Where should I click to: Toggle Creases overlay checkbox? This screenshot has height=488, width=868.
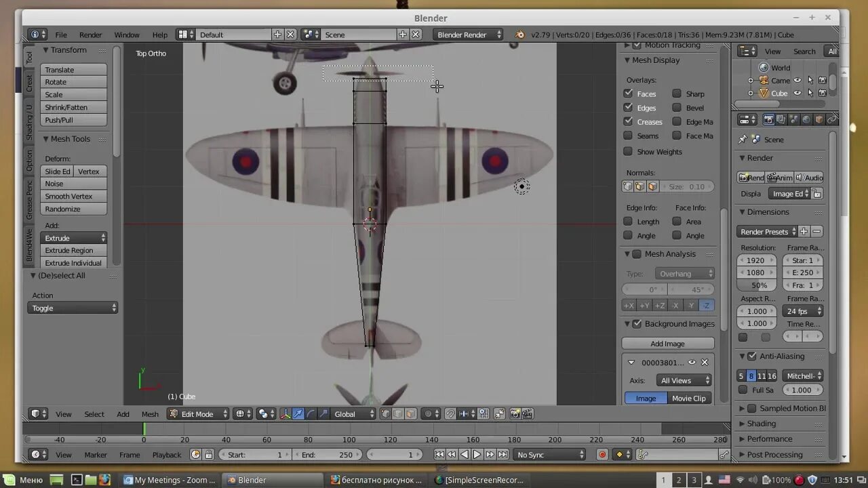pyautogui.click(x=628, y=121)
